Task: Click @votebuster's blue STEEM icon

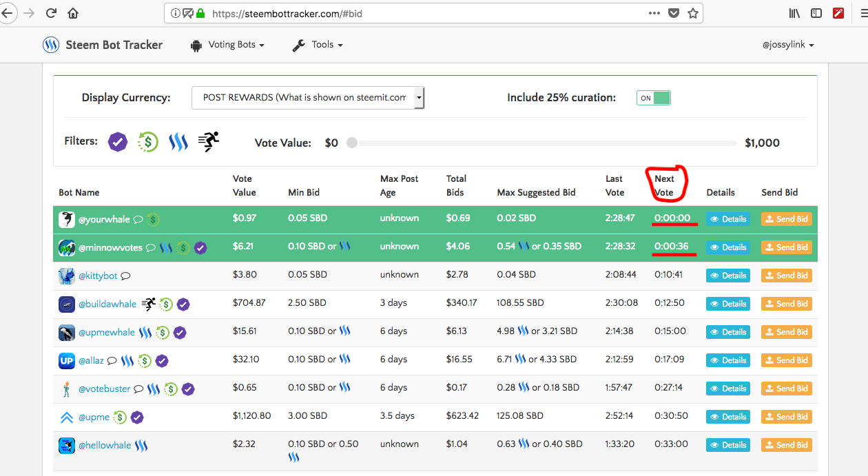Action: pos(153,389)
